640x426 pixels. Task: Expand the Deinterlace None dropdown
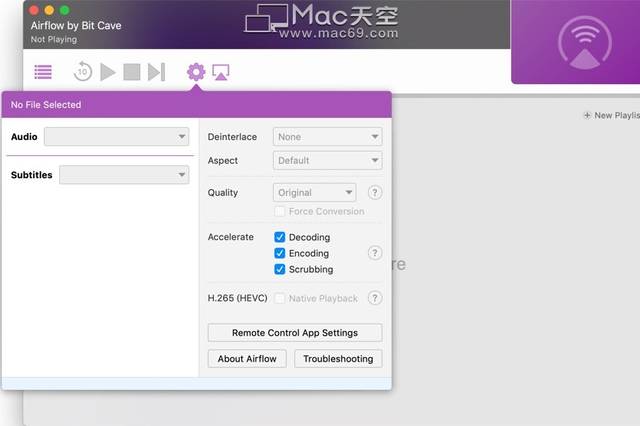327,137
